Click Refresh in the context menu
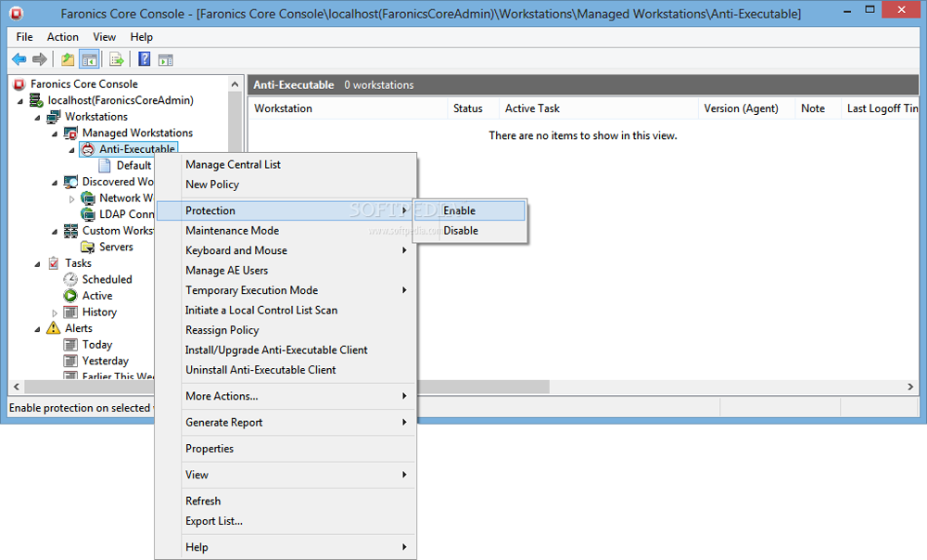This screenshot has height=560, width=927. coord(286,501)
